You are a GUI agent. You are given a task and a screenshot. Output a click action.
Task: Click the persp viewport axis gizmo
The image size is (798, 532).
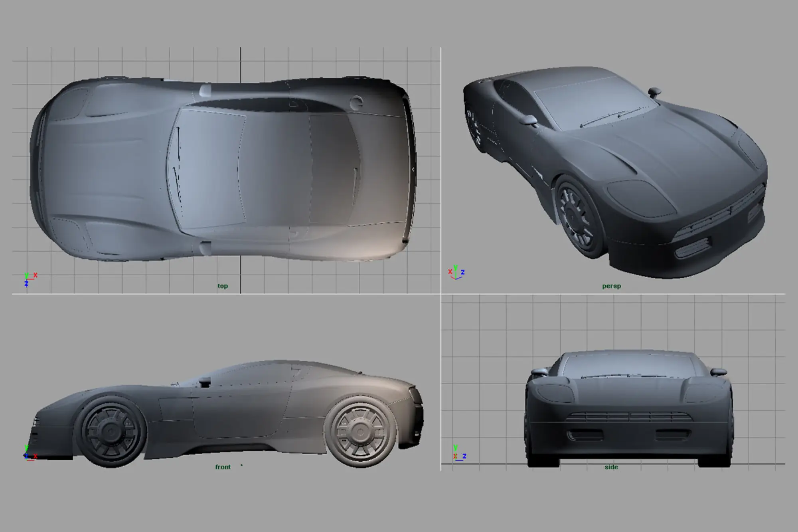[x=456, y=273]
